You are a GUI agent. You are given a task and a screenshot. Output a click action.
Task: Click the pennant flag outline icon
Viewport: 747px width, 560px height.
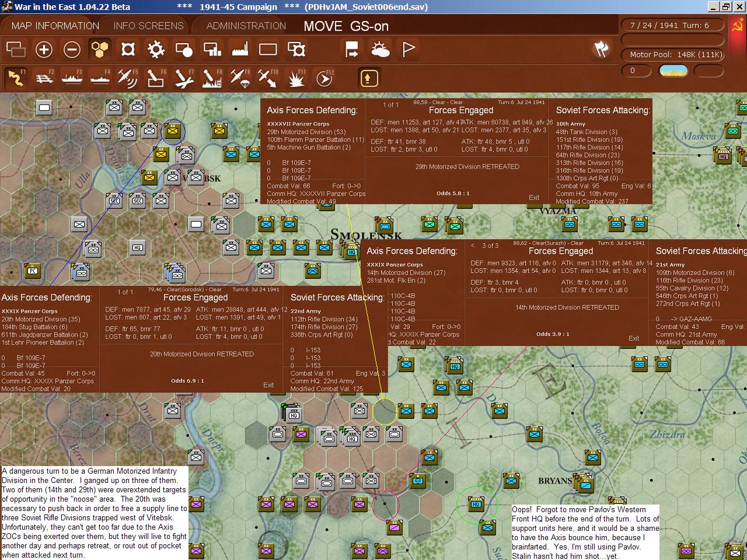tap(408, 50)
